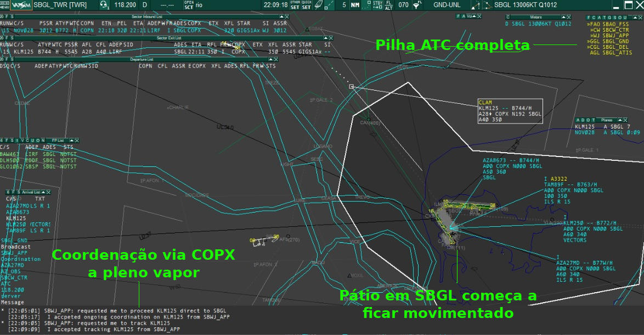The height and width of the screenshot is (335, 644).
Task: Open the OTHER SET settings button
Action: coord(295,5)
